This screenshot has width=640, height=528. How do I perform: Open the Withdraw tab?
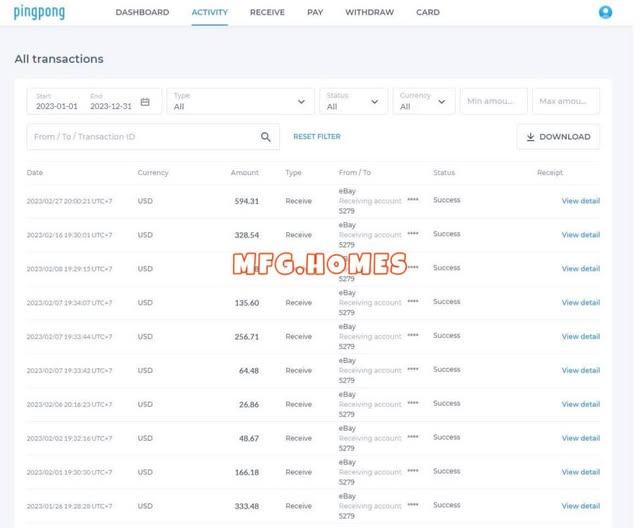(x=369, y=12)
